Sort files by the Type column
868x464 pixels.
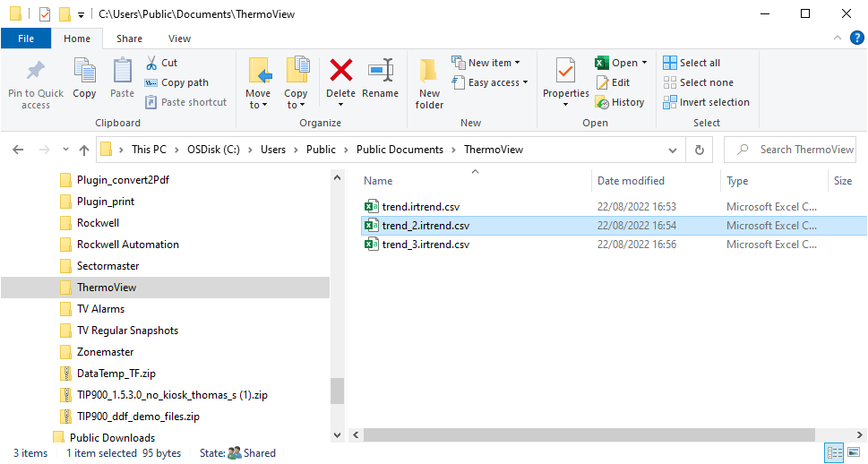tap(737, 181)
